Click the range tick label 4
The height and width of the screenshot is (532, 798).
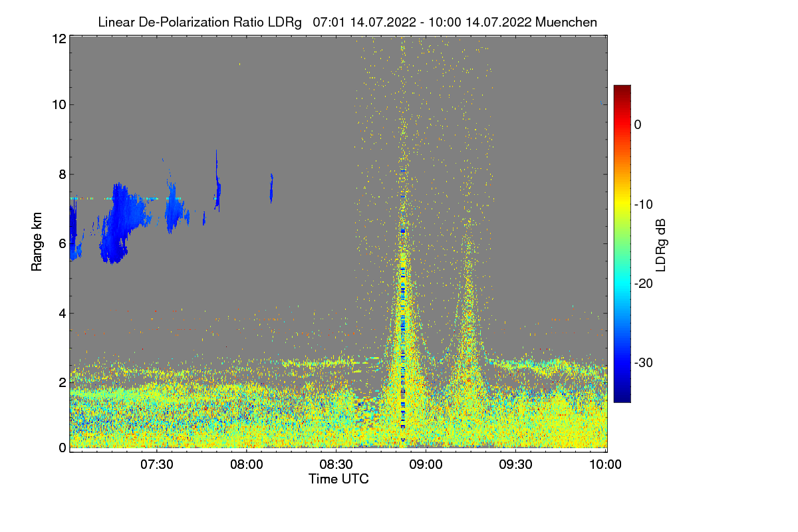pyautogui.click(x=62, y=313)
